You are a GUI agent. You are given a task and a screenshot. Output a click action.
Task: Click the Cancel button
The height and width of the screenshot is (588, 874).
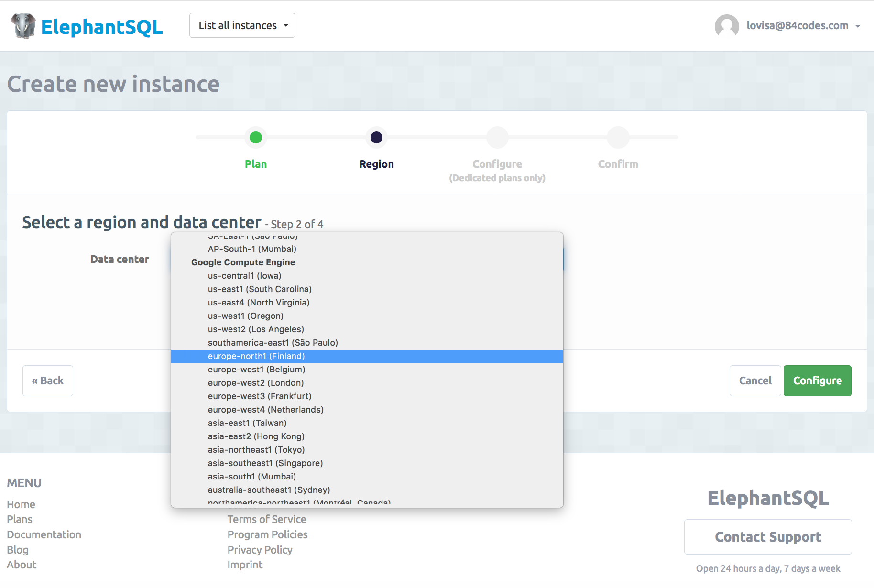pyautogui.click(x=755, y=381)
